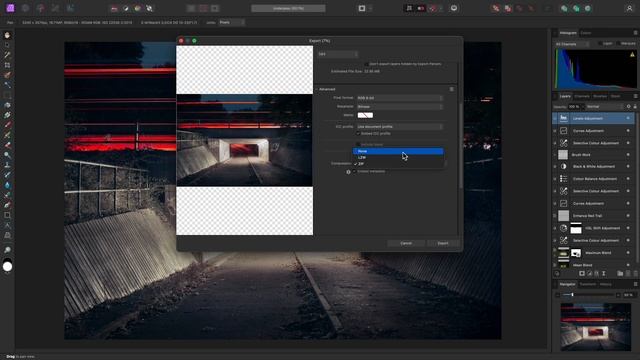Viewport: 640px width, 360px height.
Task: Open the ICC profile dropdown
Action: 400,127
